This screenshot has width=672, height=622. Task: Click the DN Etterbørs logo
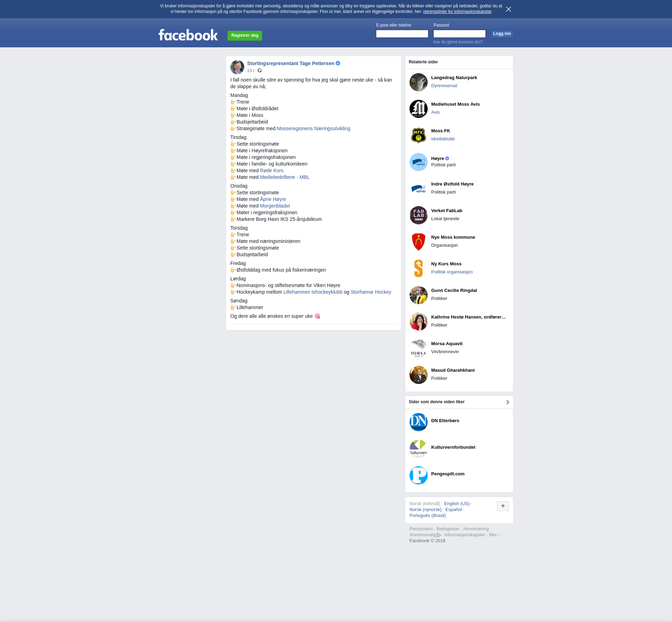(x=419, y=422)
